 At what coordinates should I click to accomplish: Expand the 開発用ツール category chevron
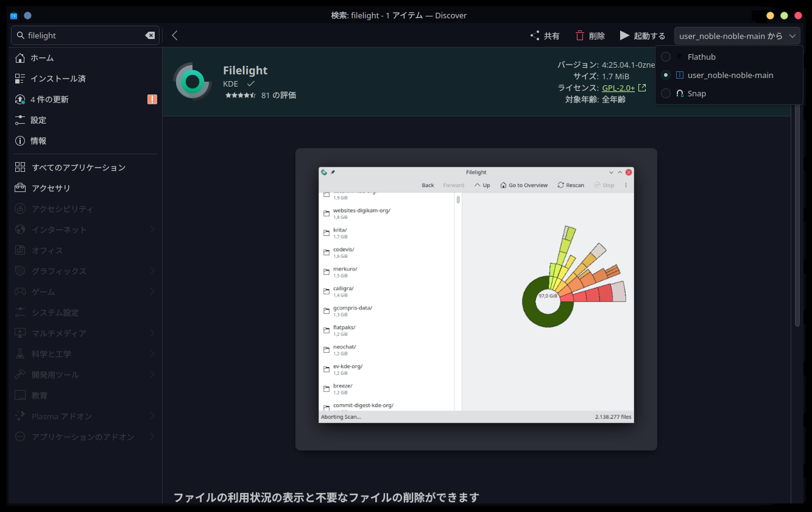tap(152, 374)
